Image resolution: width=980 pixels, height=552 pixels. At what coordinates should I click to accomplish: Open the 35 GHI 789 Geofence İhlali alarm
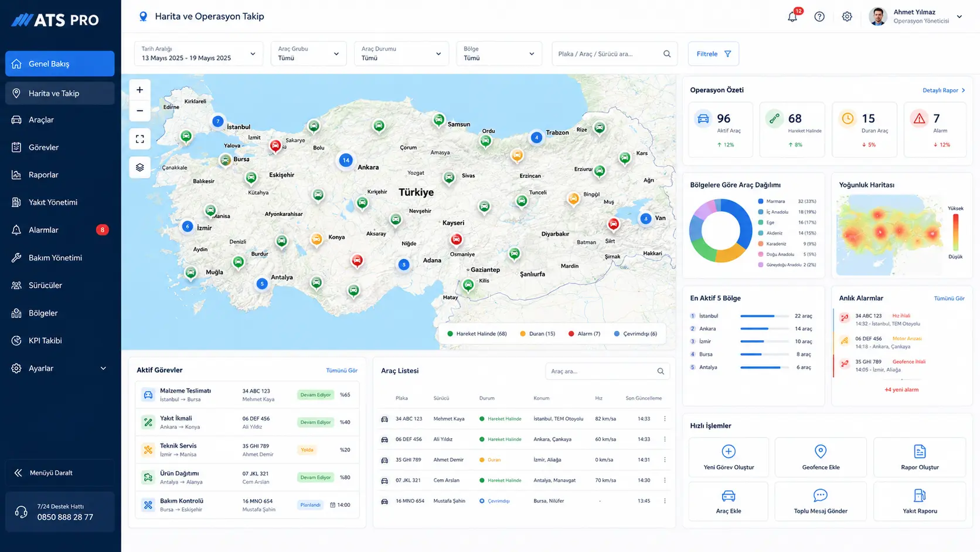tap(901, 365)
